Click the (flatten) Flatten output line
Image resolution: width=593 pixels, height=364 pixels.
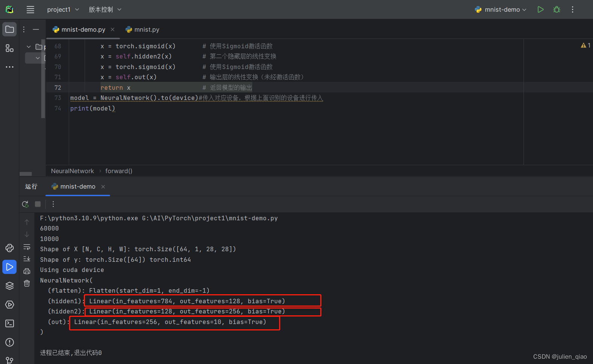128,291
